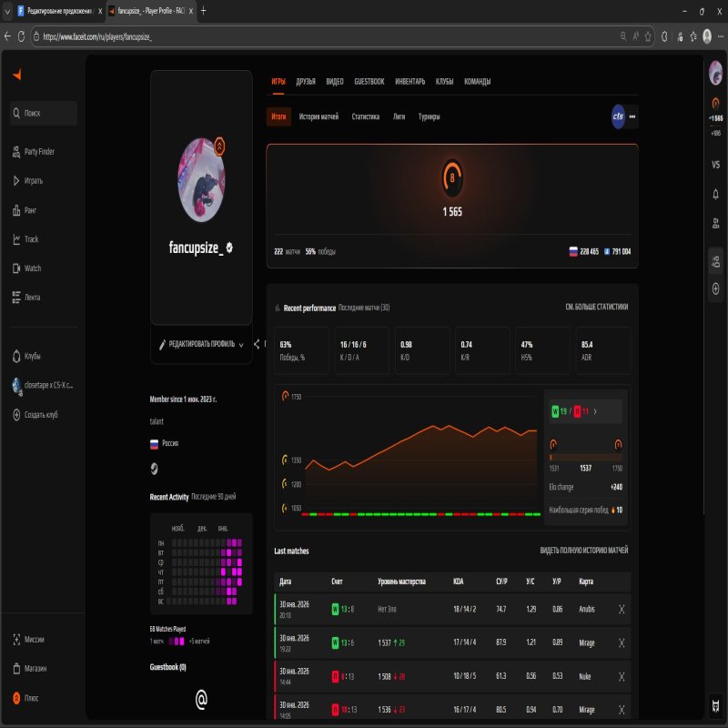Viewport: 728px width, 728px height.
Task: Select the Track icon in the sidebar
Action: tap(16, 238)
